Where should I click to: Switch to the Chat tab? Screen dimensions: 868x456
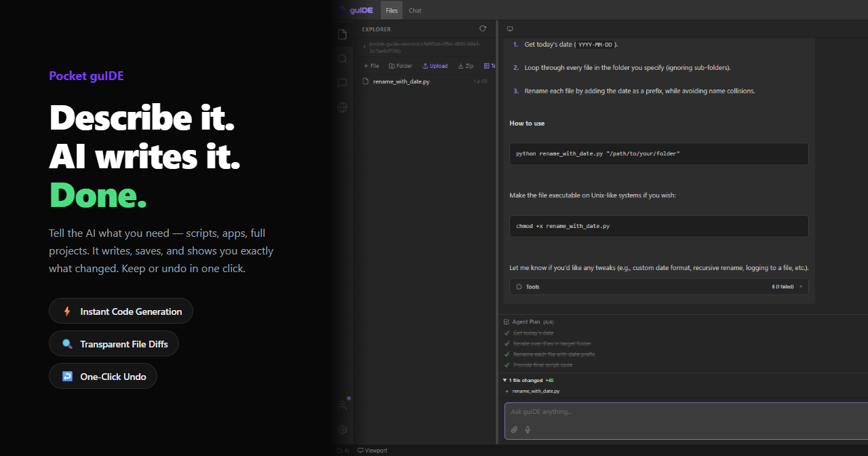(415, 10)
